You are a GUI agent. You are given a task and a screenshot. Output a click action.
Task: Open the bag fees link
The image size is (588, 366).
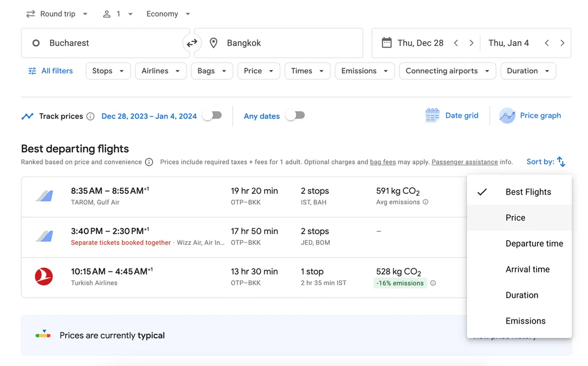383,162
